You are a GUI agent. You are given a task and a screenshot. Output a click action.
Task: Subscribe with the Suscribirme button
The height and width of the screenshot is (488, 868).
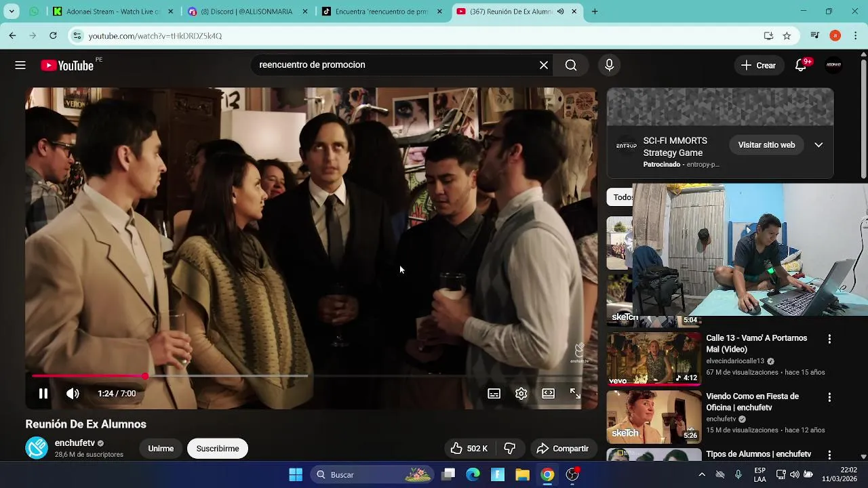pos(218,449)
